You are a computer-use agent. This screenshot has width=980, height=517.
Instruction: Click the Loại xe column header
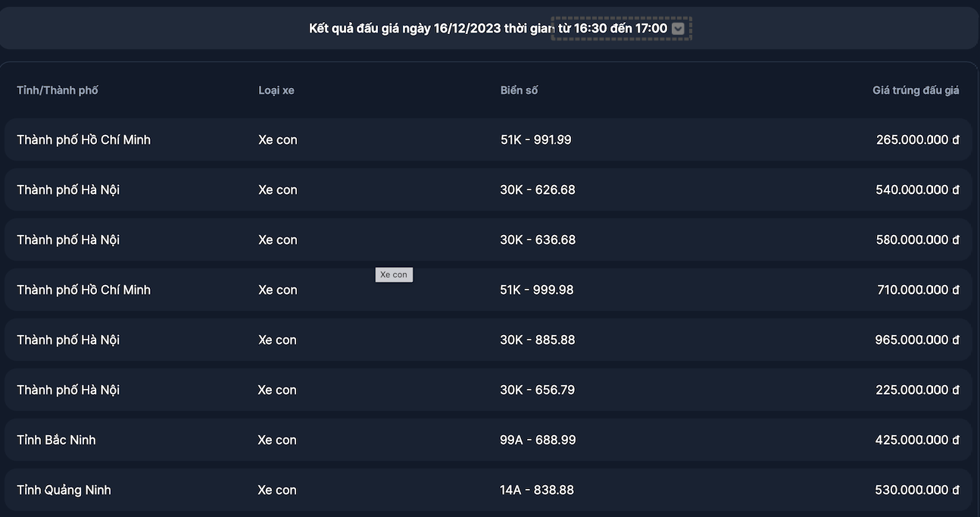pyautogui.click(x=276, y=90)
